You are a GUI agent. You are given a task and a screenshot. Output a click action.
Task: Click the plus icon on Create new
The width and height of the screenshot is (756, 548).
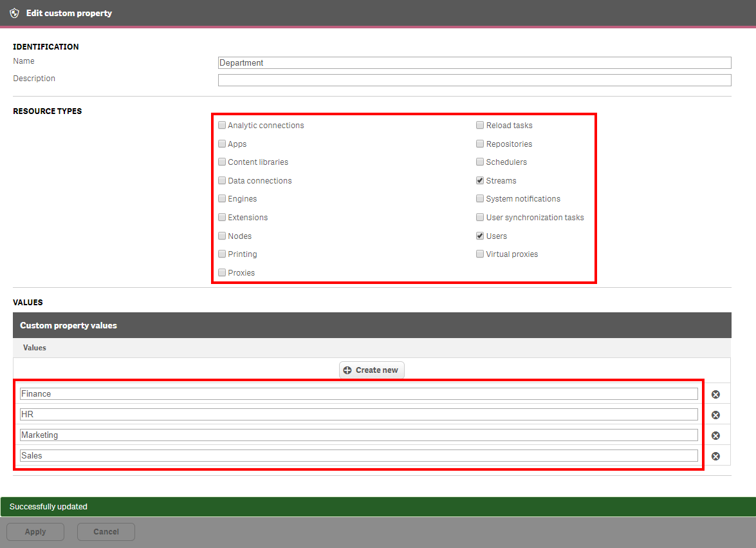348,370
